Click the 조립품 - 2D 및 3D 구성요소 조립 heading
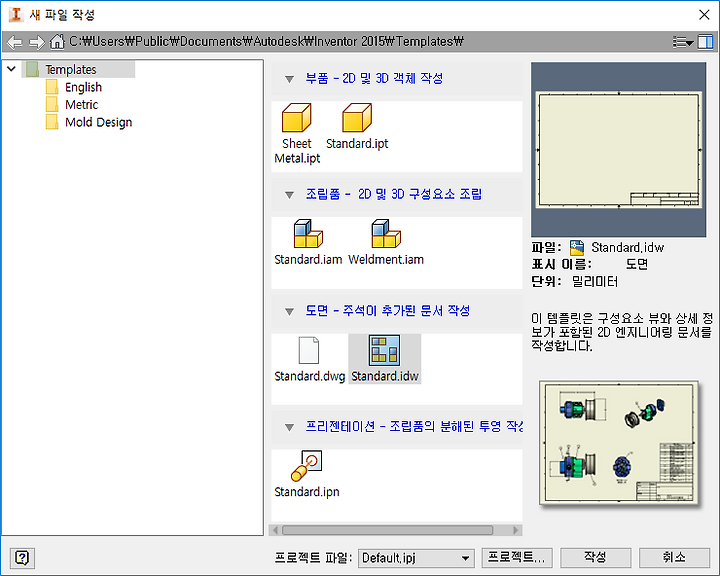 (394, 194)
